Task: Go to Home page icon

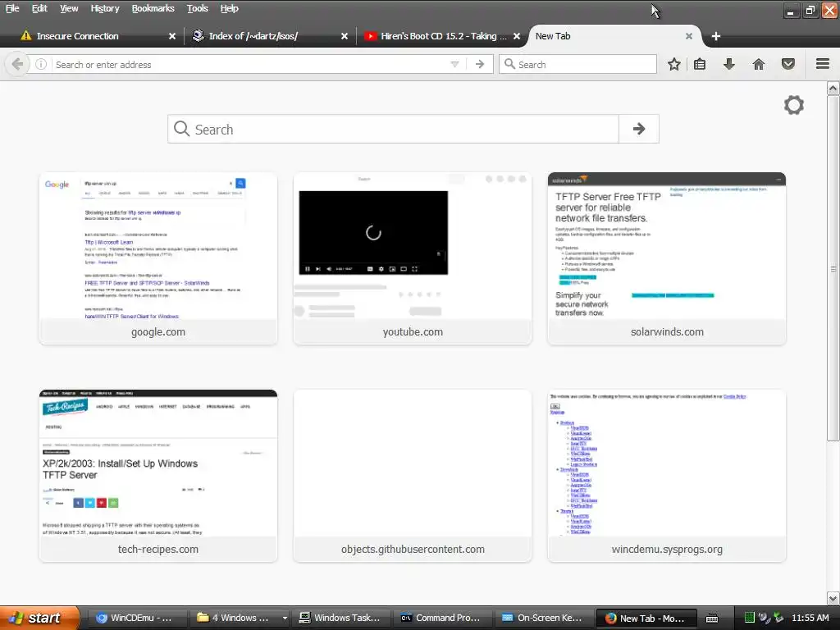Action: coord(759,64)
